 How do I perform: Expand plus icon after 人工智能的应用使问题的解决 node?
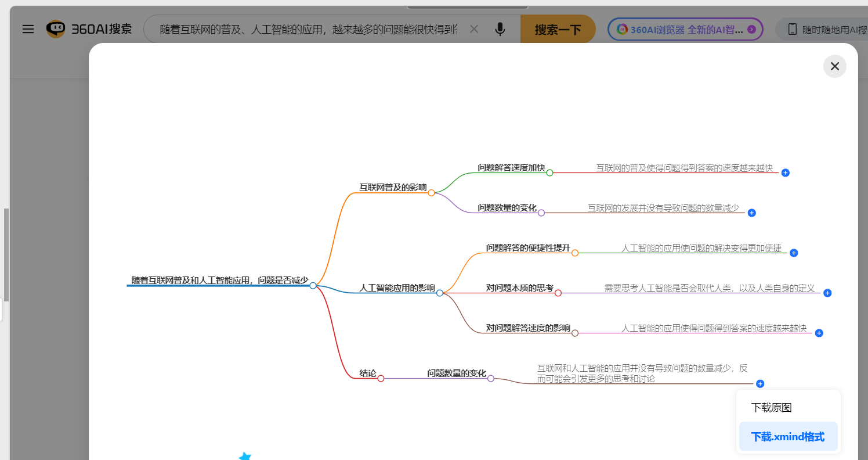coord(794,253)
